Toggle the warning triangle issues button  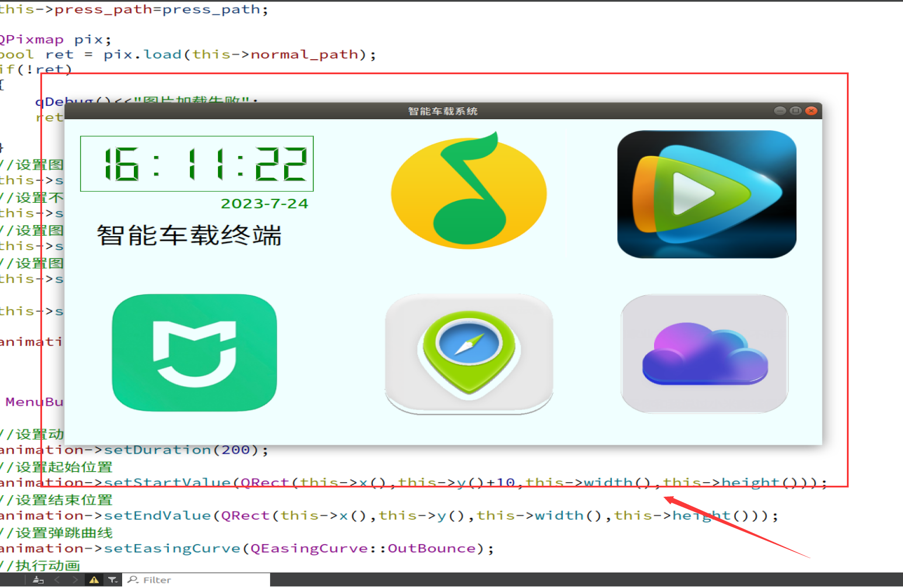pos(94,580)
